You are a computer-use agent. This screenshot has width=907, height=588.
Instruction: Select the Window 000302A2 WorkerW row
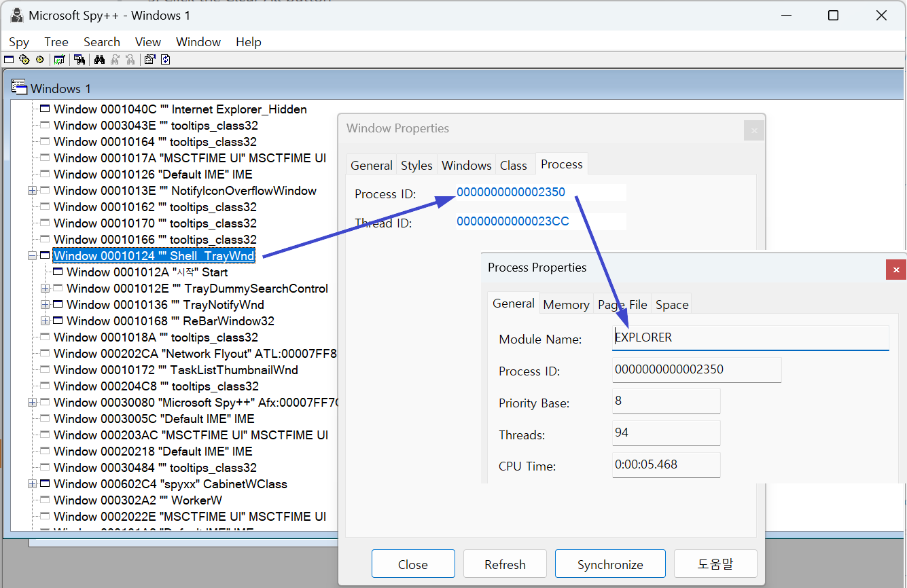tap(138, 500)
